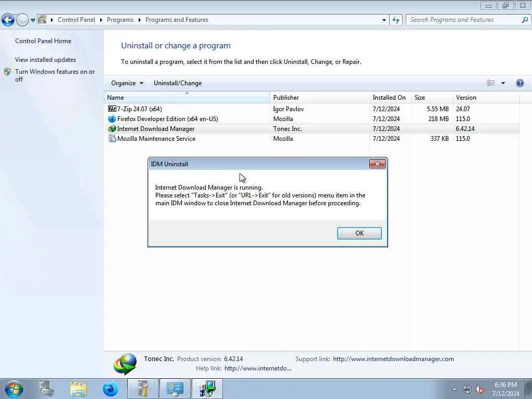Click the 6.42.14 version cell
Viewport: 532px width, 399px height.
tap(465, 129)
